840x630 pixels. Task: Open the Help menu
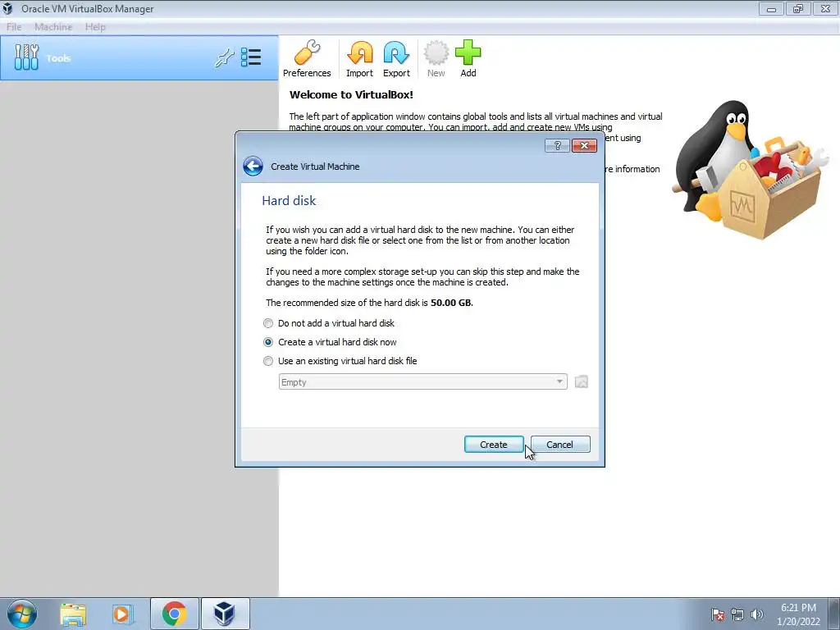click(95, 27)
